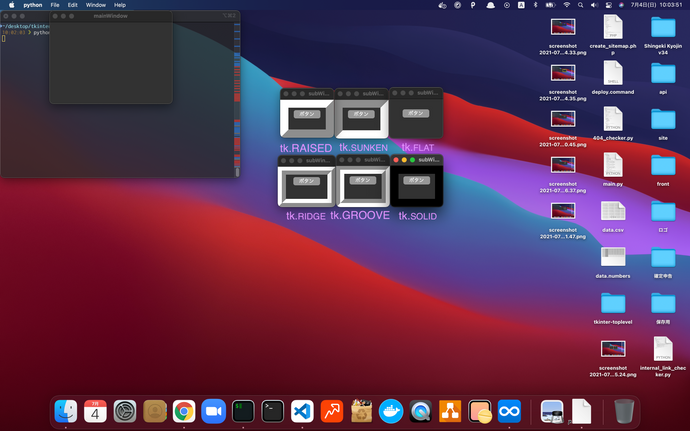Viewport: 690px width, 431px height.
Task: Select the front folder on desktop
Action: (x=663, y=169)
